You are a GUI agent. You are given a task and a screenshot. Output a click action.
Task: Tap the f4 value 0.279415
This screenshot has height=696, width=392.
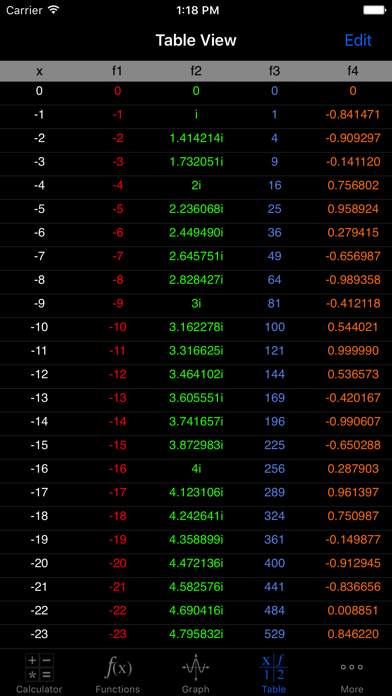click(352, 233)
